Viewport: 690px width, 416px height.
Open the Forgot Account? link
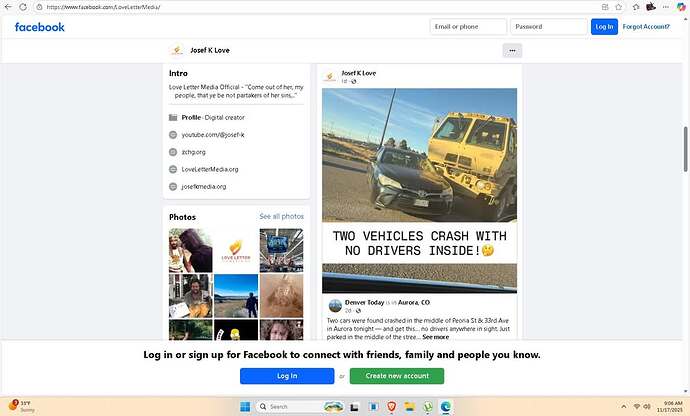point(646,27)
